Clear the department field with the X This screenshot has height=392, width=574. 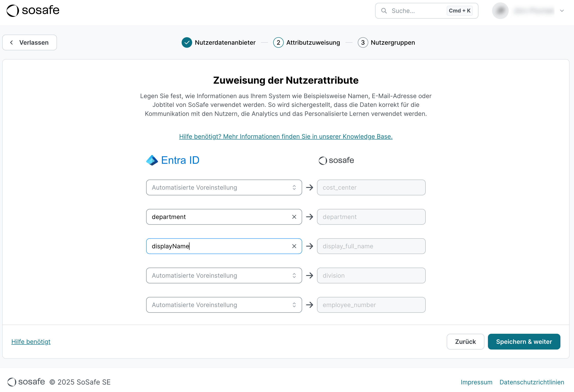294,217
